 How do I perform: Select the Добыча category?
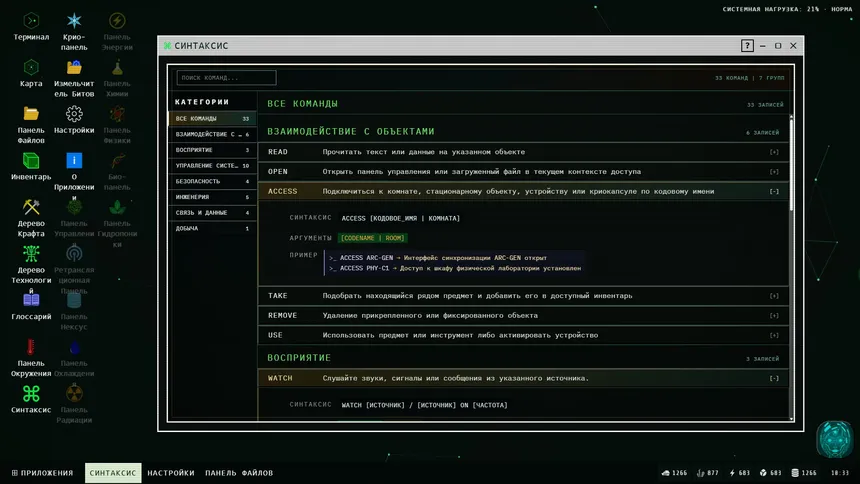click(x=212, y=228)
